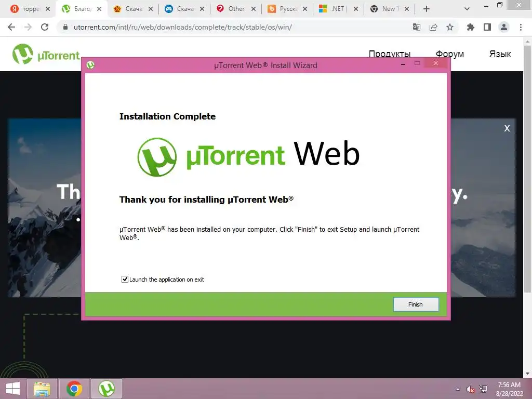Click Finish in the Install Wizard
Screen dimensions: 532x399
(416, 304)
